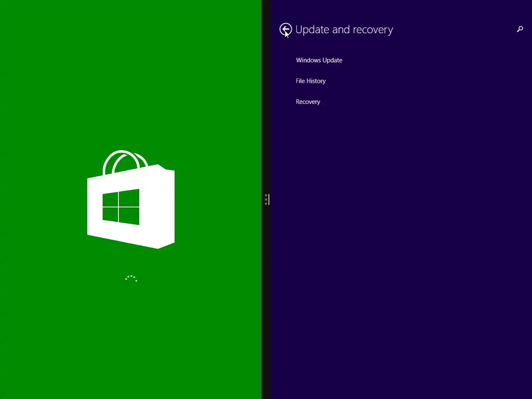Image resolution: width=532 pixels, height=399 pixels.
Task: Click the Windows Store shopping bag logo
Action: coord(131,199)
